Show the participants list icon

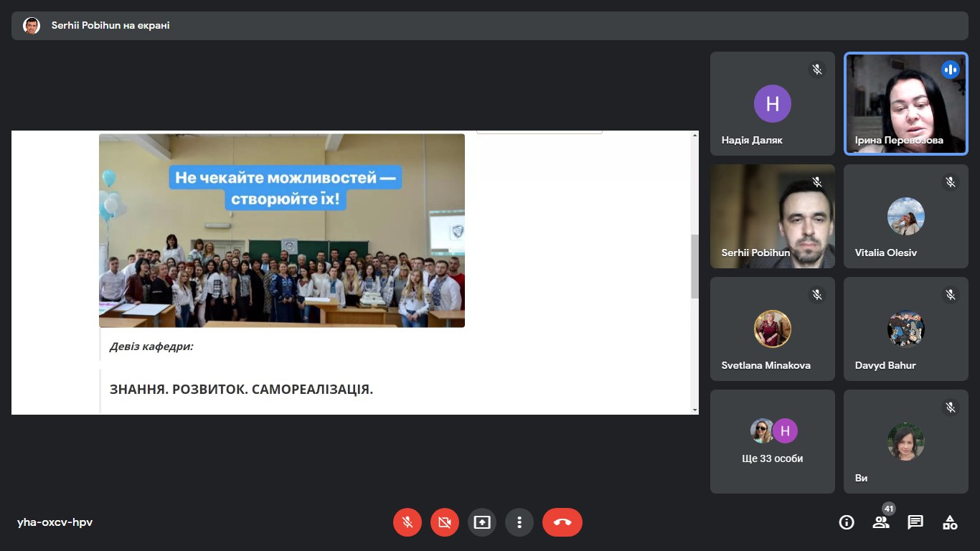click(881, 522)
